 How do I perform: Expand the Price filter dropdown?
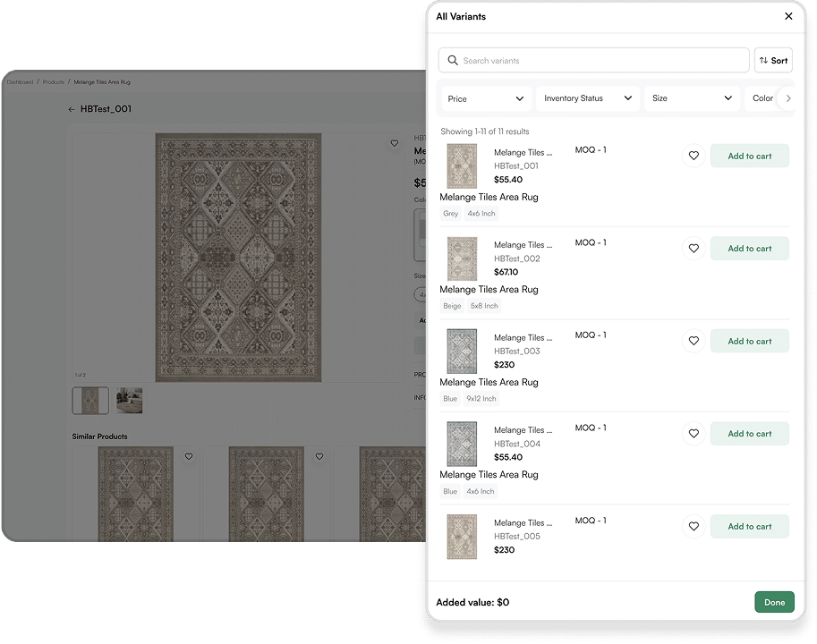486,98
